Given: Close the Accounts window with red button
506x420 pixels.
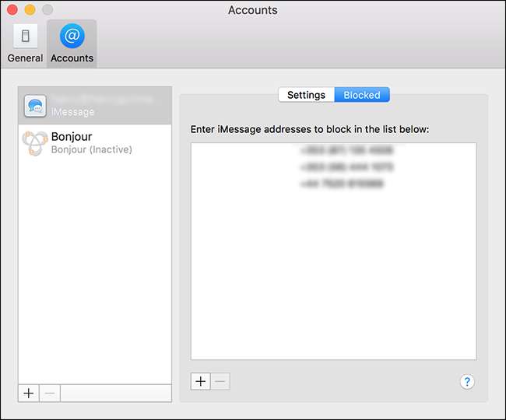Looking at the screenshot, I should click(x=12, y=9).
